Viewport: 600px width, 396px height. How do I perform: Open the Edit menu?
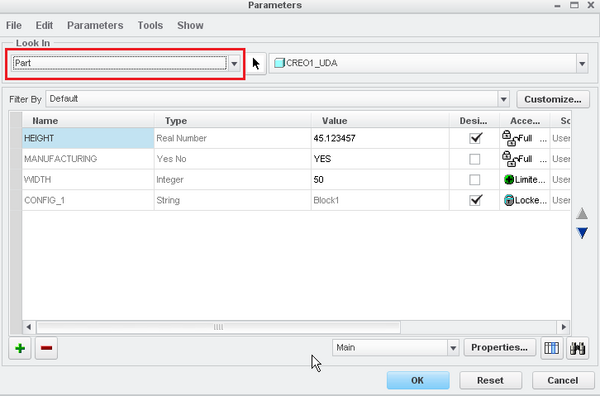pos(44,26)
